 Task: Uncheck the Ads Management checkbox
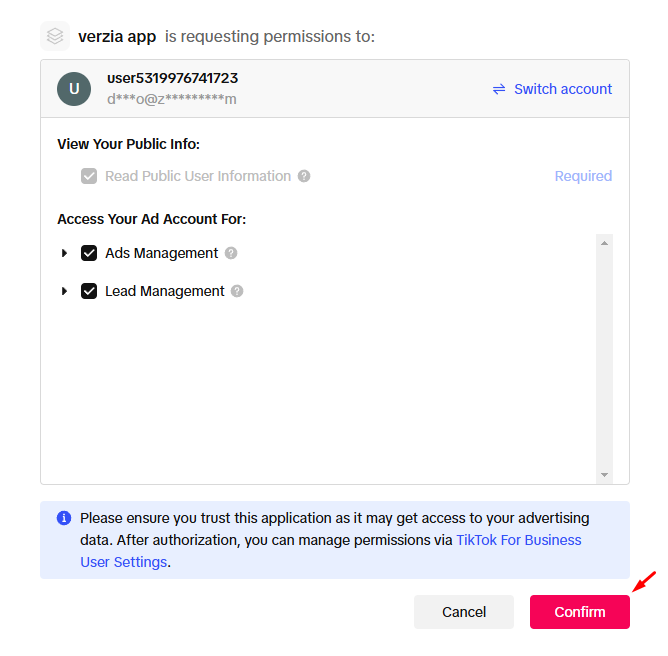pyautogui.click(x=89, y=253)
